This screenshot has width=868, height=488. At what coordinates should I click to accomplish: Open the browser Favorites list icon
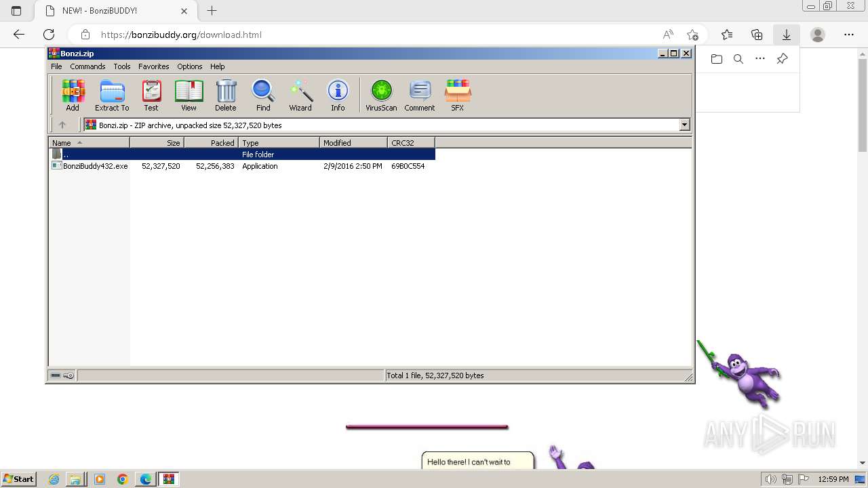(x=727, y=35)
